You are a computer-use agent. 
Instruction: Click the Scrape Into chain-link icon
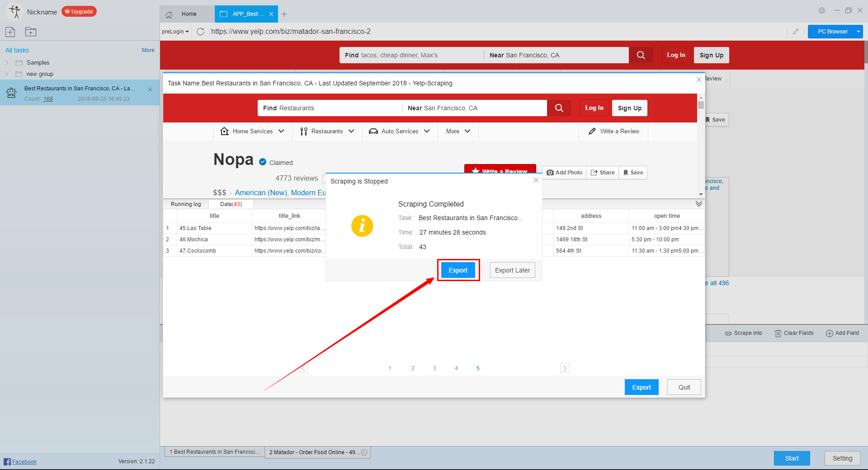pyautogui.click(x=727, y=333)
